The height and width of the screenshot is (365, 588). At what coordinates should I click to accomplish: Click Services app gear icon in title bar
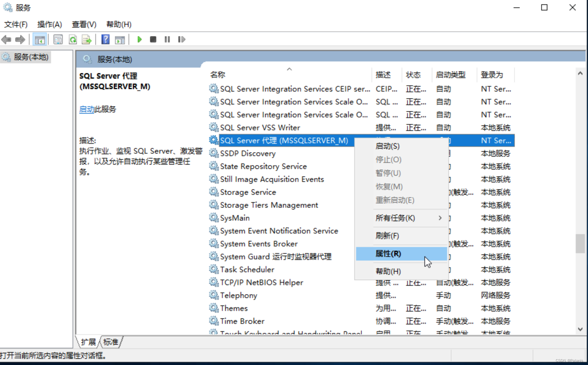[x=8, y=7]
